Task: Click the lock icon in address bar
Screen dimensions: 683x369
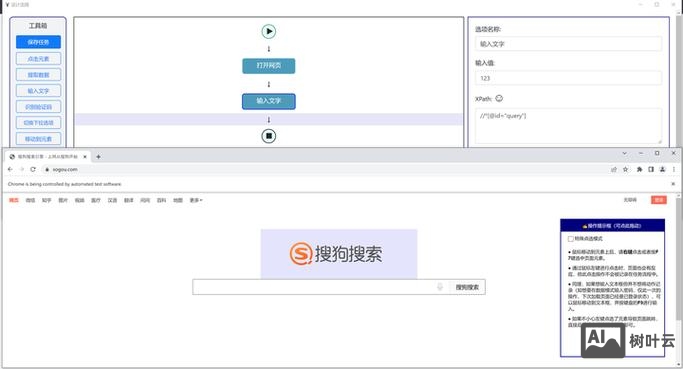Action: click(x=47, y=169)
